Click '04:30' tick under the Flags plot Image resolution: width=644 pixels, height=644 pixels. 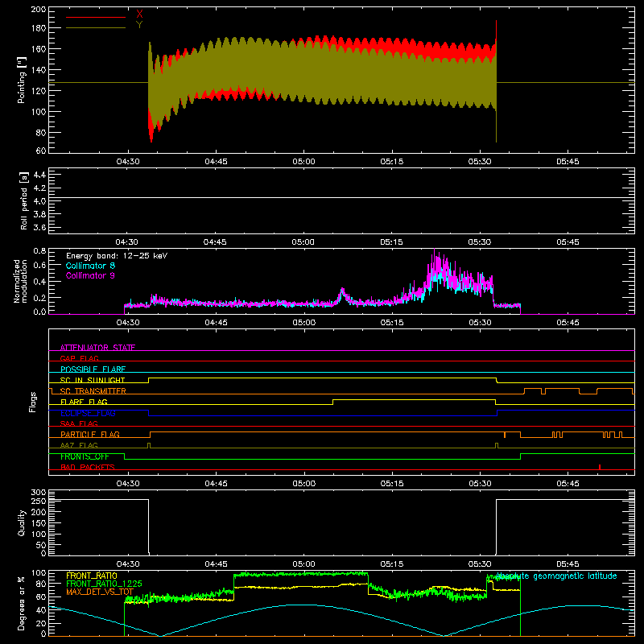click(128, 484)
